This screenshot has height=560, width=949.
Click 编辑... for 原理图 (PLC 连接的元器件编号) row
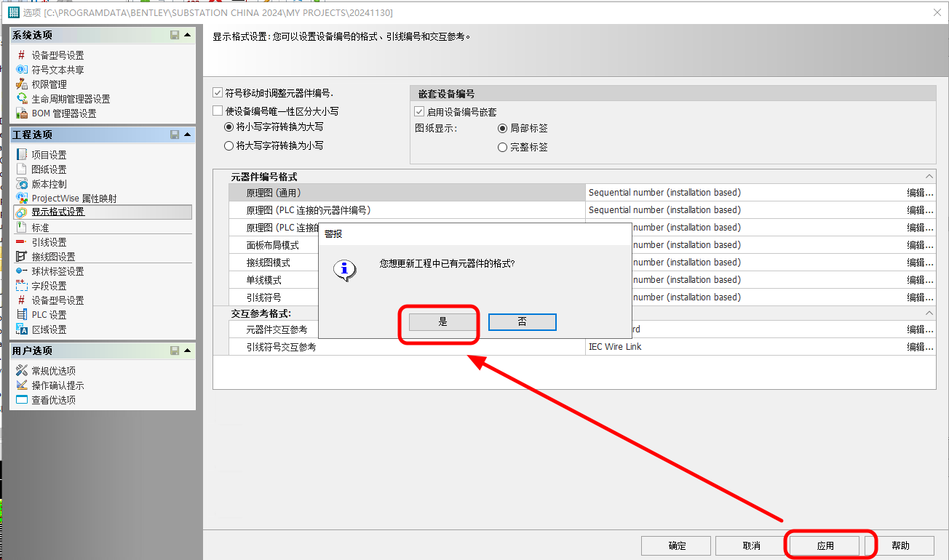pyautogui.click(x=920, y=210)
